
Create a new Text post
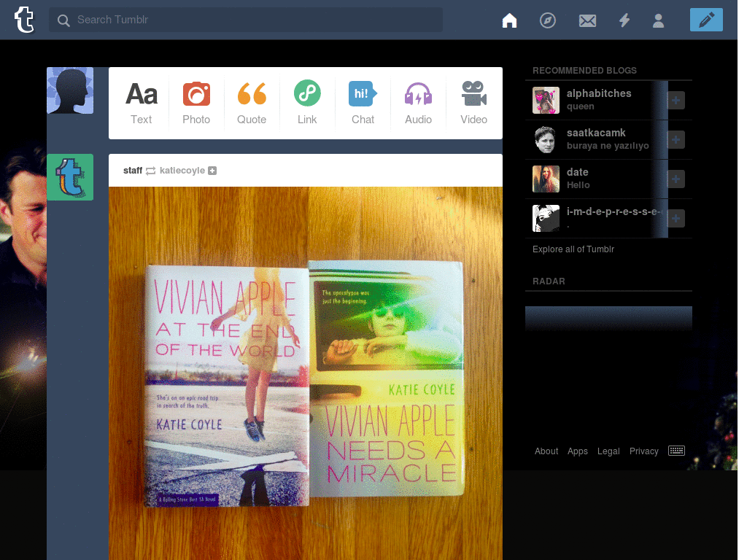tap(142, 104)
